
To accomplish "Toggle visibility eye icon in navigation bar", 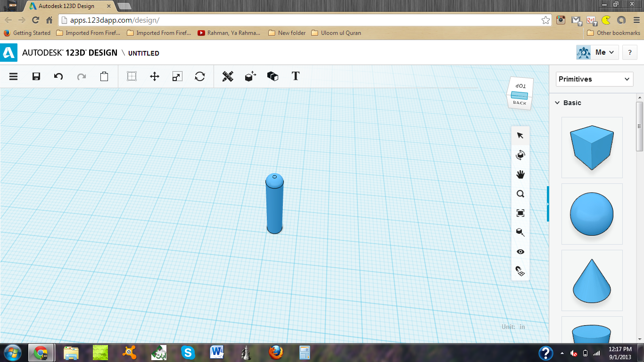I will (520, 252).
